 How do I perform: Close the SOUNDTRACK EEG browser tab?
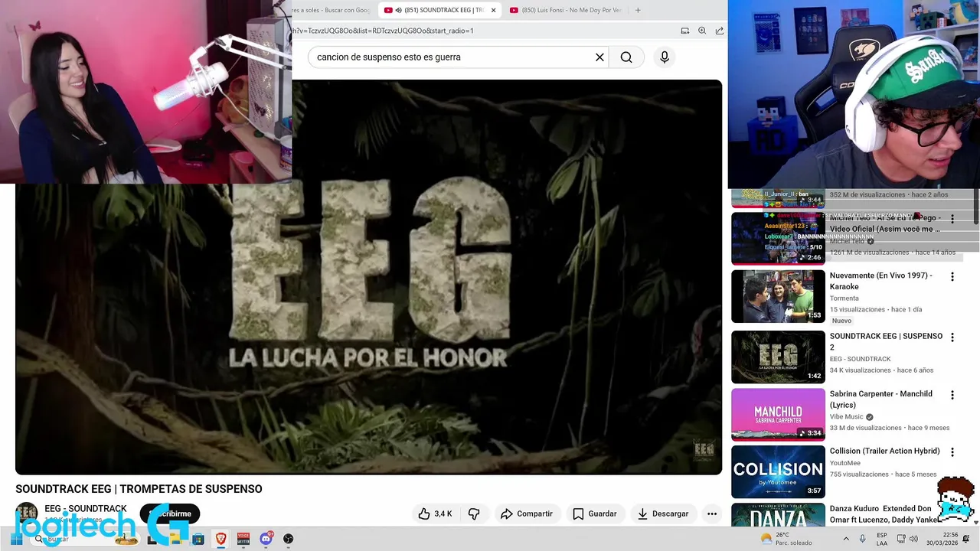tap(493, 10)
